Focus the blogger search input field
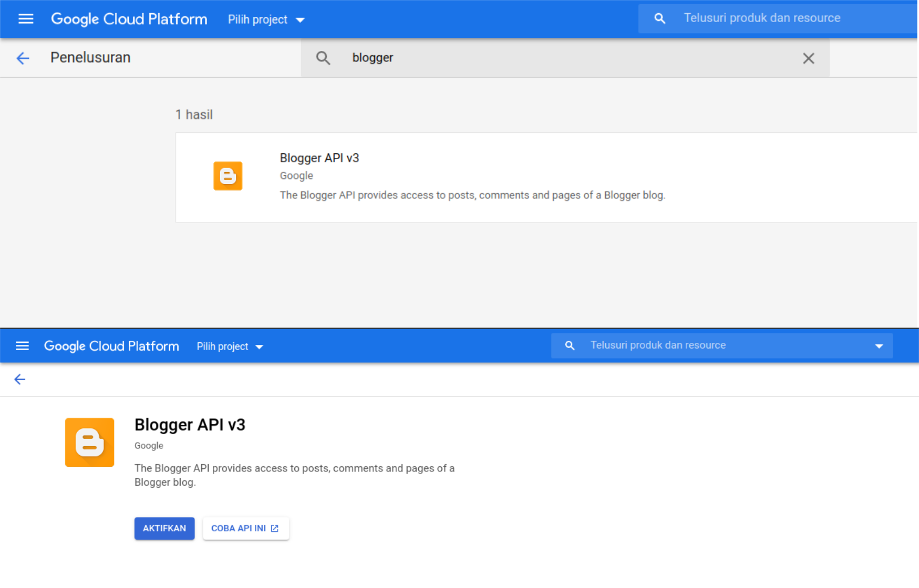Viewport: 919px width, 588px height. tap(565, 58)
